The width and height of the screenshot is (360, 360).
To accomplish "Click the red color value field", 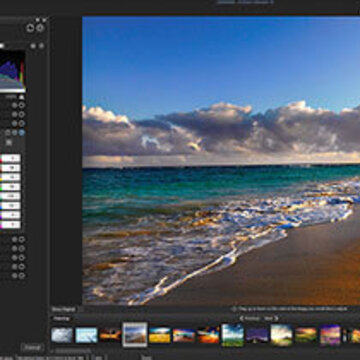I will coord(11,158).
